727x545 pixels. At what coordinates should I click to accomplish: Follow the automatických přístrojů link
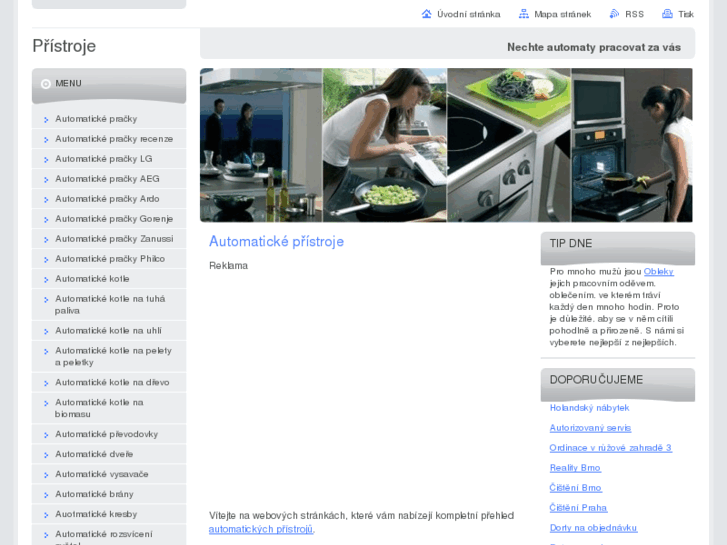(261, 529)
